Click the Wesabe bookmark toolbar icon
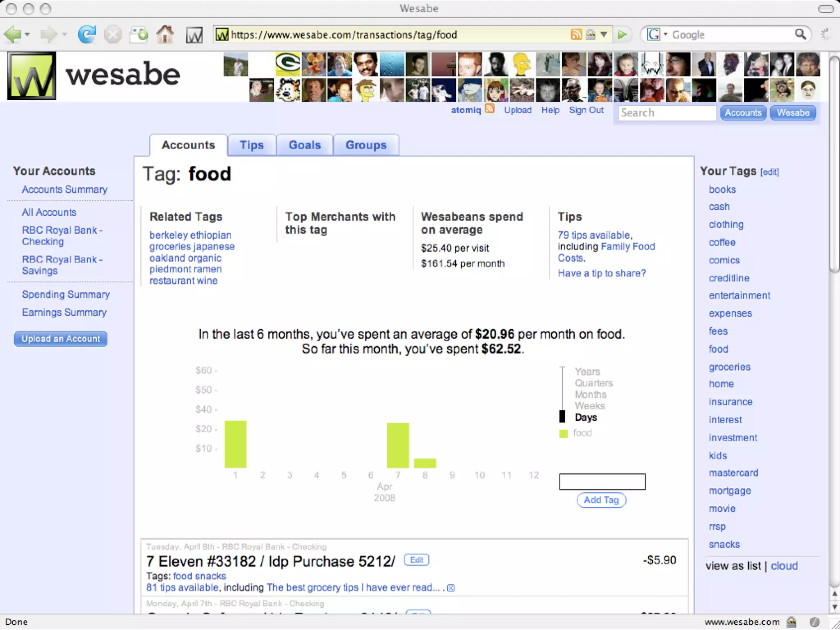Screen dimensions: 840x630 (x=194, y=35)
